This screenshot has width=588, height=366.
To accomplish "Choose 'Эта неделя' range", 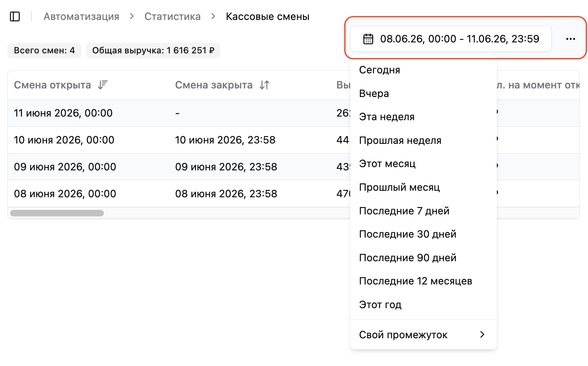I will (x=423, y=117).
